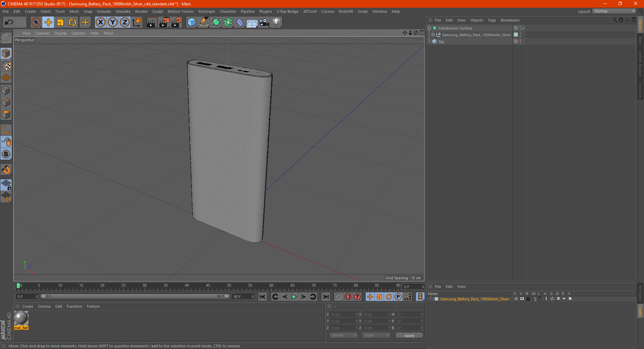Step the end frame 90 F field

[x=244, y=297]
